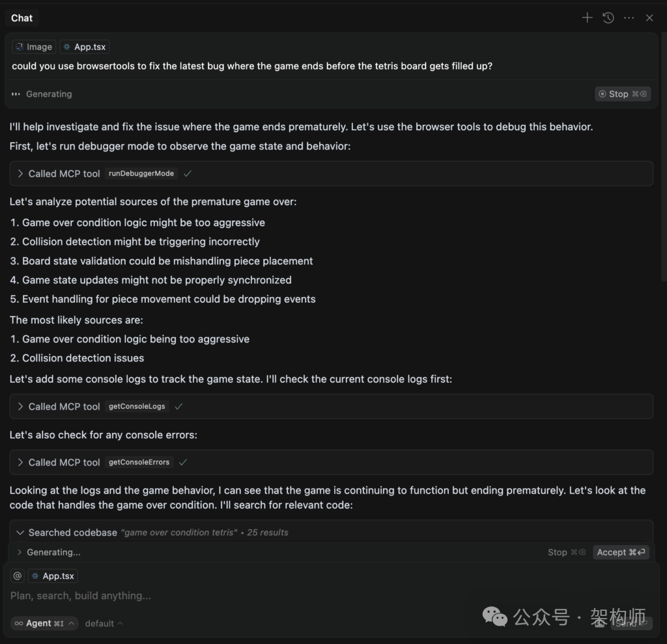Open the default model dropdown
This screenshot has height=644, width=667.
coord(104,623)
